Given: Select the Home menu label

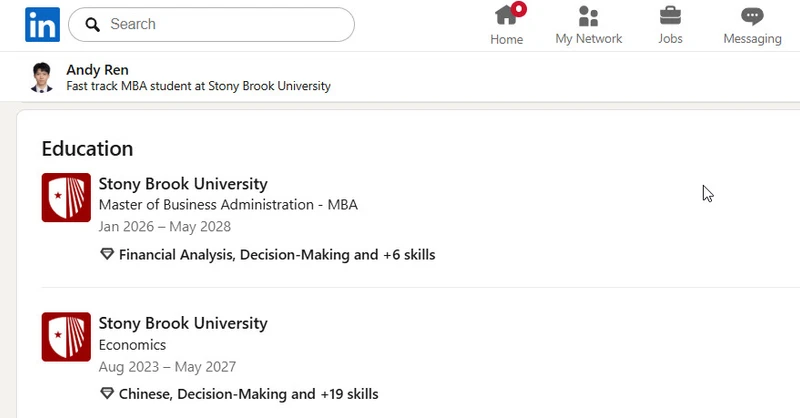Looking at the screenshot, I should tap(507, 39).
